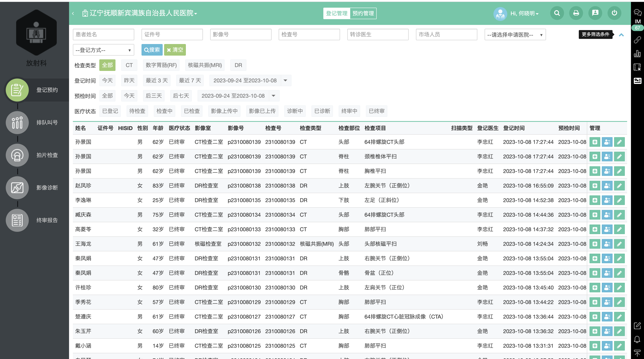Screen dimensions: 644x359
Task: Filter medical status by 已终审
Action: tap(376, 111)
